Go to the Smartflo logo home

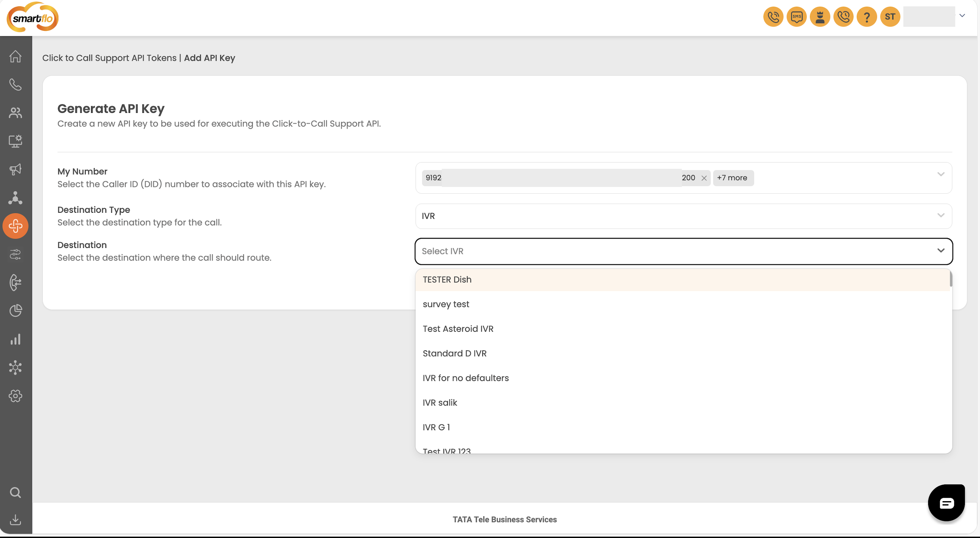pos(33,17)
